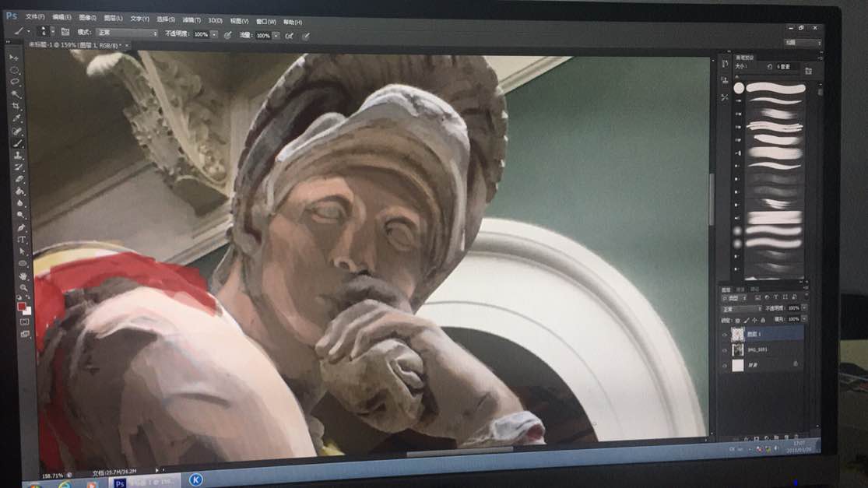
Task: Open the Image (图像) menu
Action: (87, 18)
